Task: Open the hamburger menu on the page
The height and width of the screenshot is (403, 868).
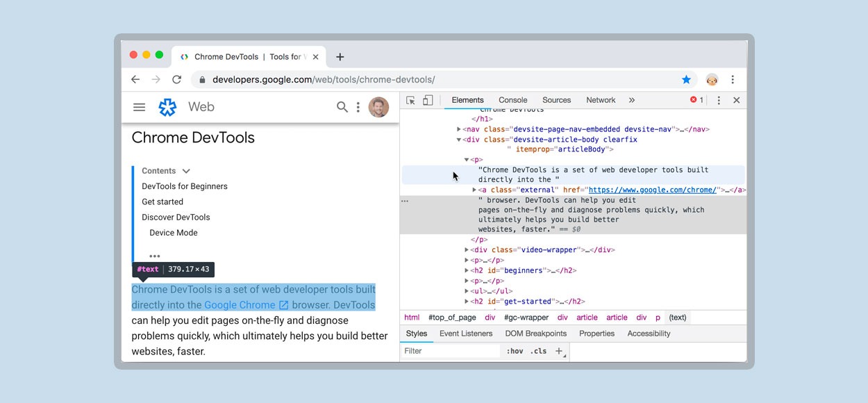Action: [x=140, y=107]
